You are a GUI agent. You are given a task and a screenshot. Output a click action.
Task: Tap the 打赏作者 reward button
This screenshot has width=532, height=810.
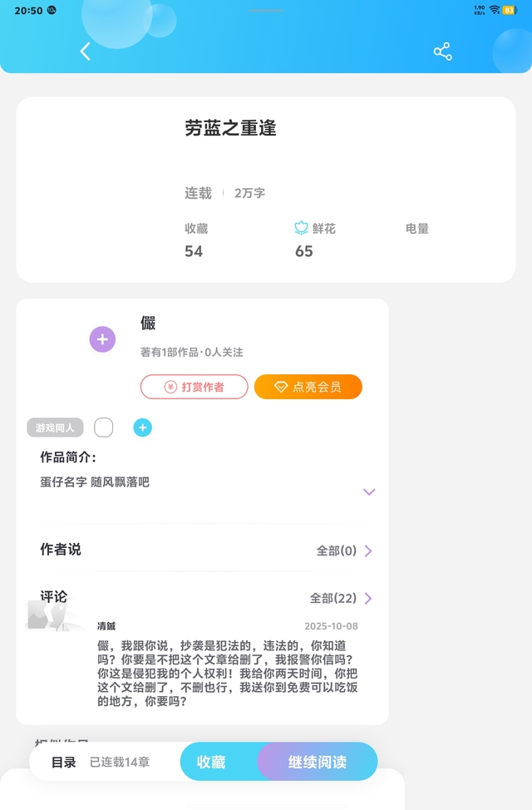tap(195, 387)
